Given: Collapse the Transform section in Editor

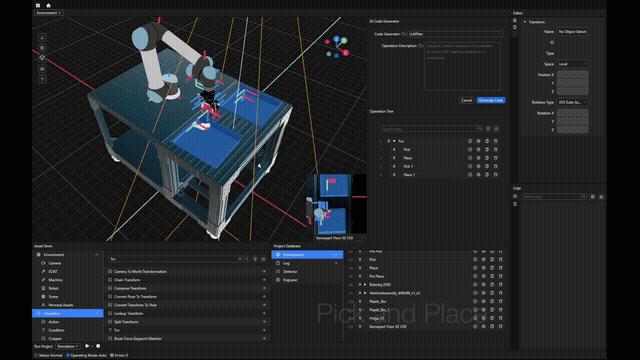Looking at the screenshot, I should tap(525, 22).
